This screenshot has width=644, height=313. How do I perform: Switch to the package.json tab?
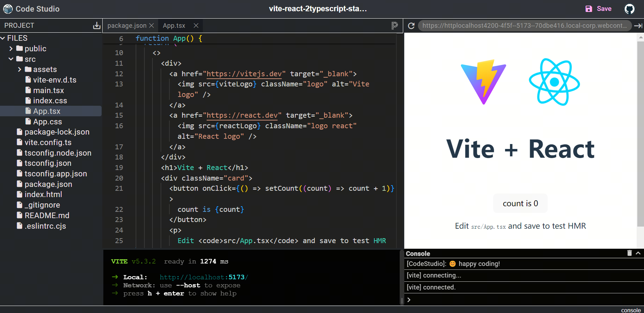pyautogui.click(x=127, y=26)
